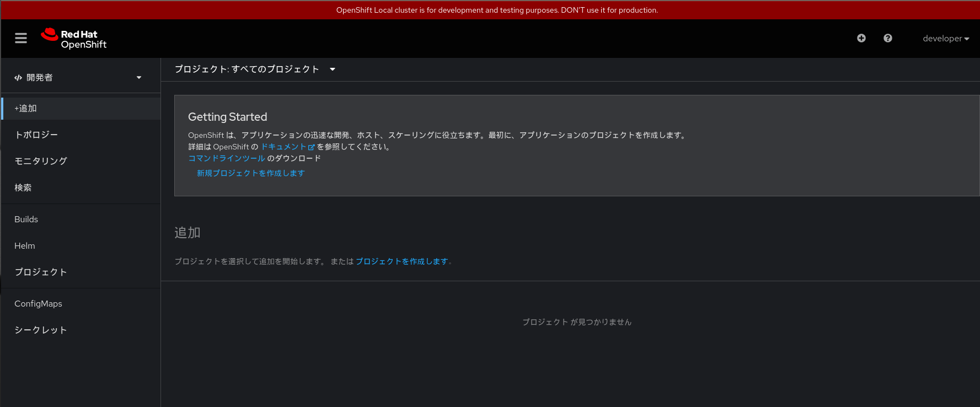Go to トポロジー in the sidebar
This screenshot has height=407, width=980.
point(81,135)
